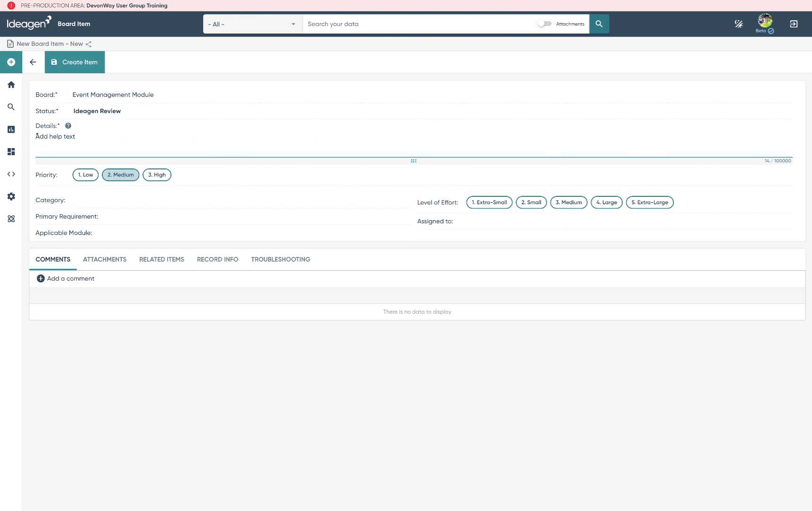Open the Category field

(223, 200)
